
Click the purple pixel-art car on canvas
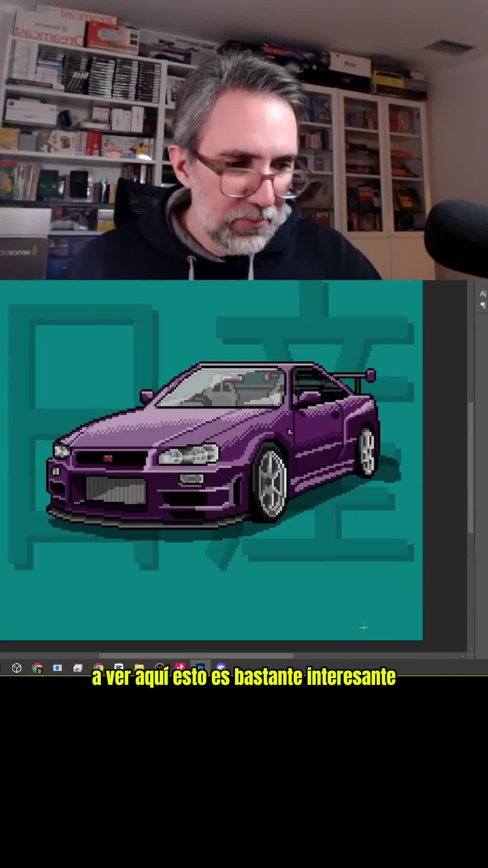tap(212, 445)
